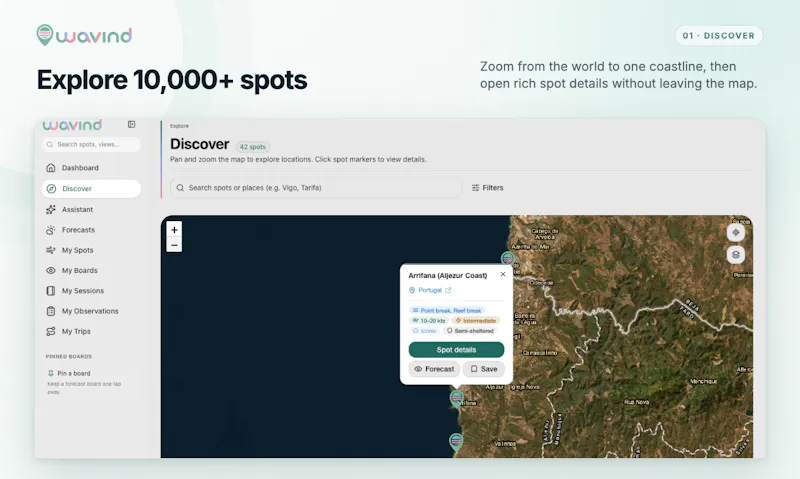The width and height of the screenshot is (800, 479).
Task: Click the spot marker north of the popup
Action: coord(507,259)
